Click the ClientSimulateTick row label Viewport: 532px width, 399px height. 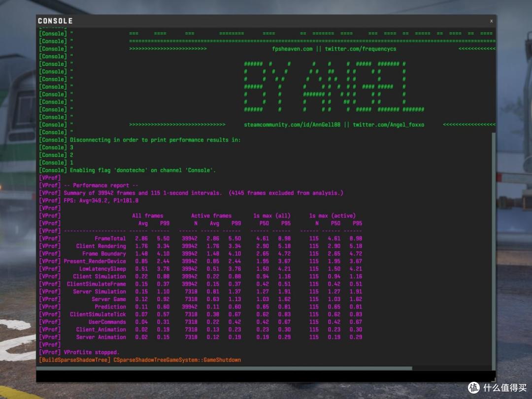click(98, 314)
